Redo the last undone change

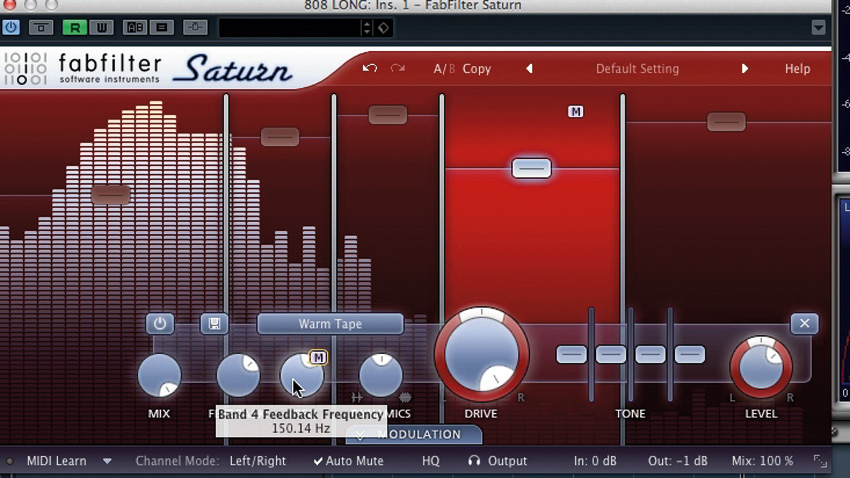point(398,68)
